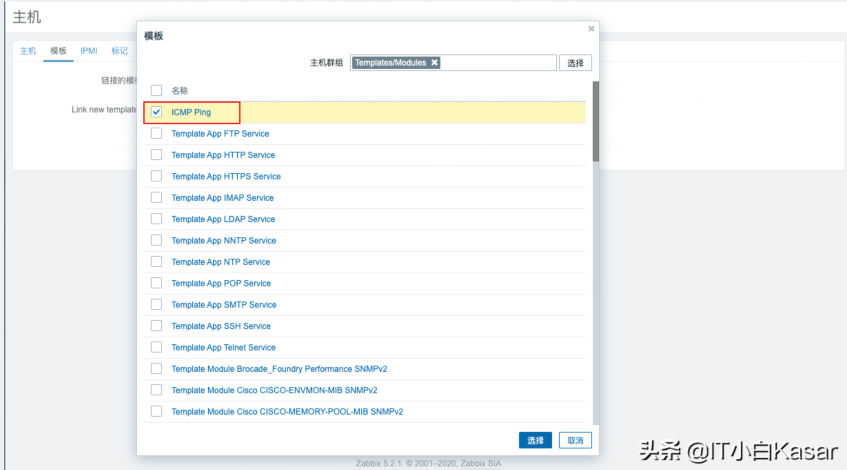Switch to the 标记 tab
The width and height of the screenshot is (847, 470).
tap(119, 51)
